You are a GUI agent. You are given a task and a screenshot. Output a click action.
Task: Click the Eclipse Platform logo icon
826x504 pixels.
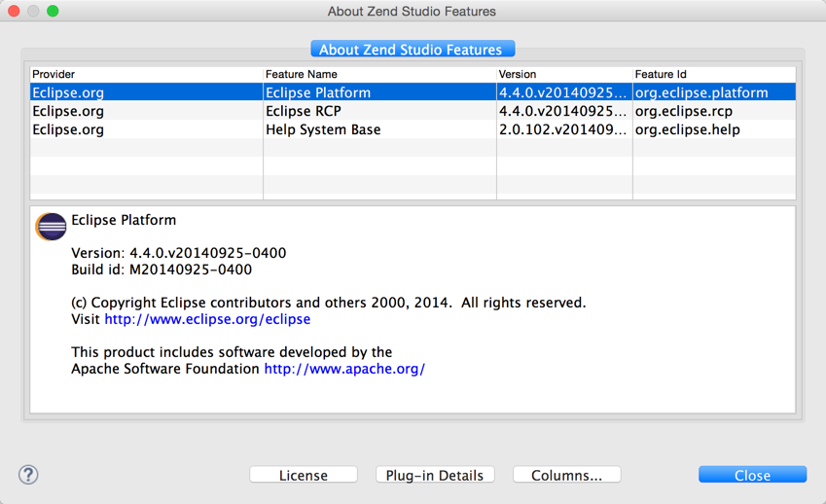52,227
